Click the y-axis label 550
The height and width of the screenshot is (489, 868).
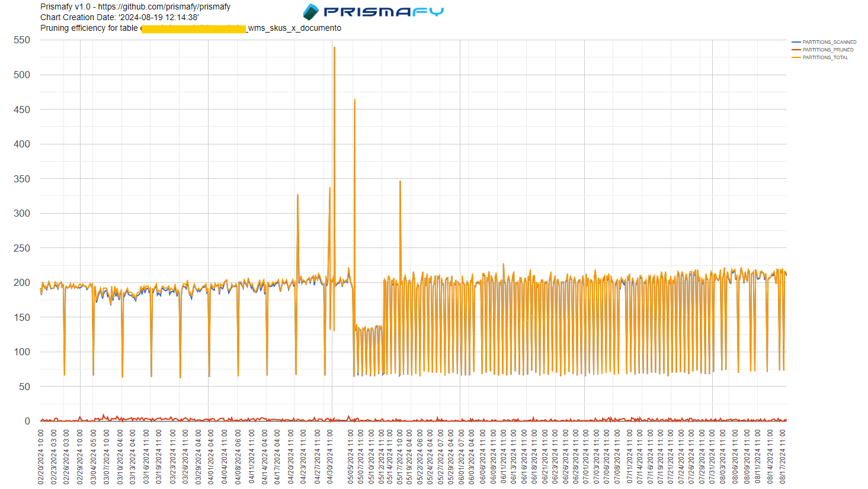(22, 40)
